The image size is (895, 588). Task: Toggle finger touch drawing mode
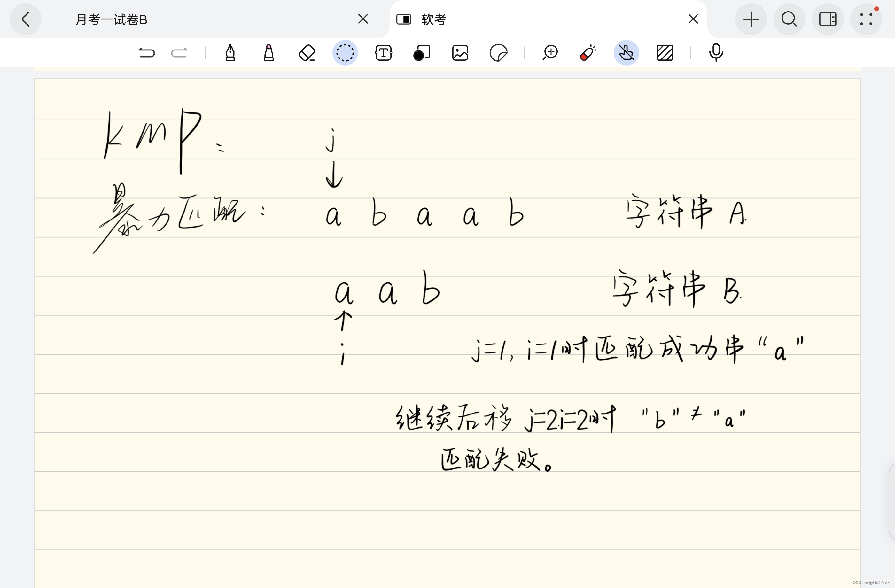[626, 53]
